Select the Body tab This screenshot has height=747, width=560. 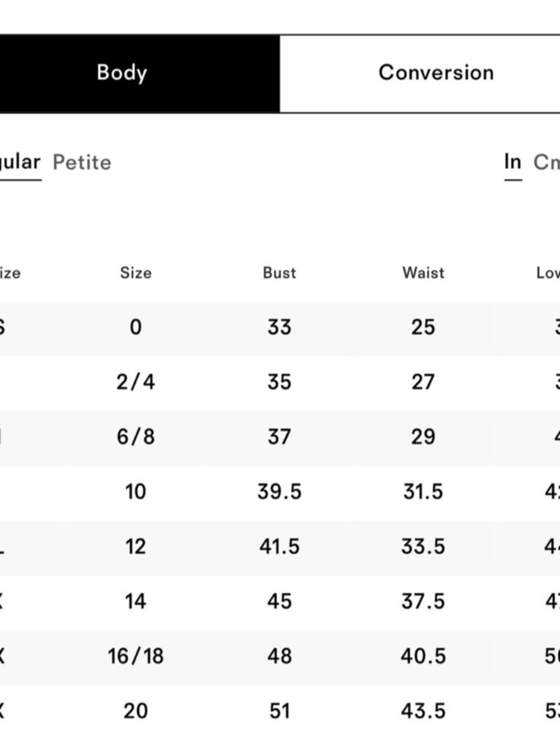(139, 73)
